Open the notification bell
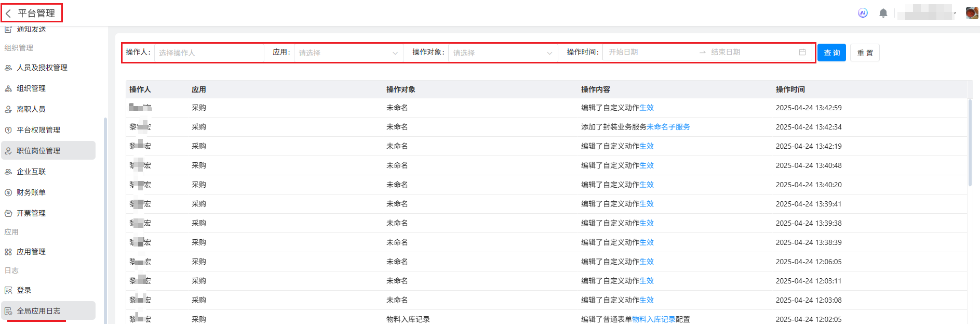This screenshot has height=324, width=980. (883, 13)
